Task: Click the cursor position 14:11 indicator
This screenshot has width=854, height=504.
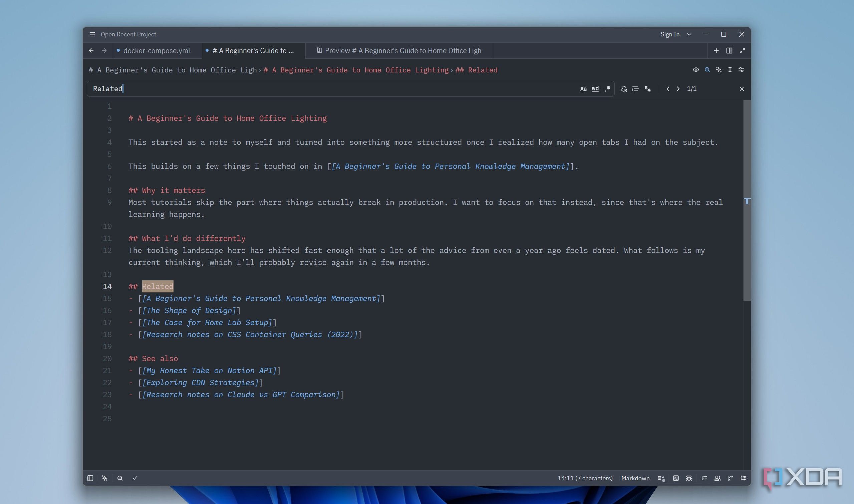Action: [x=585, y=478]
